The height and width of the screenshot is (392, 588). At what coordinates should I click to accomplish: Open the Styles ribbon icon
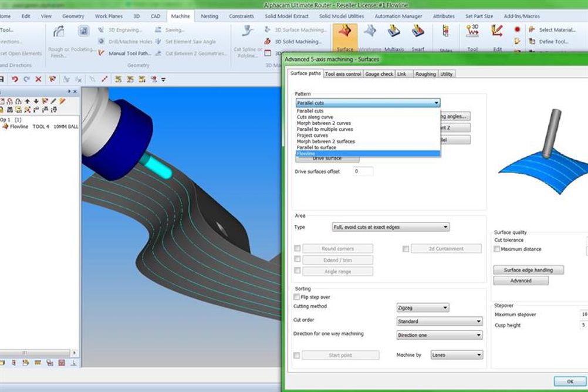click(x=445, y=32)
